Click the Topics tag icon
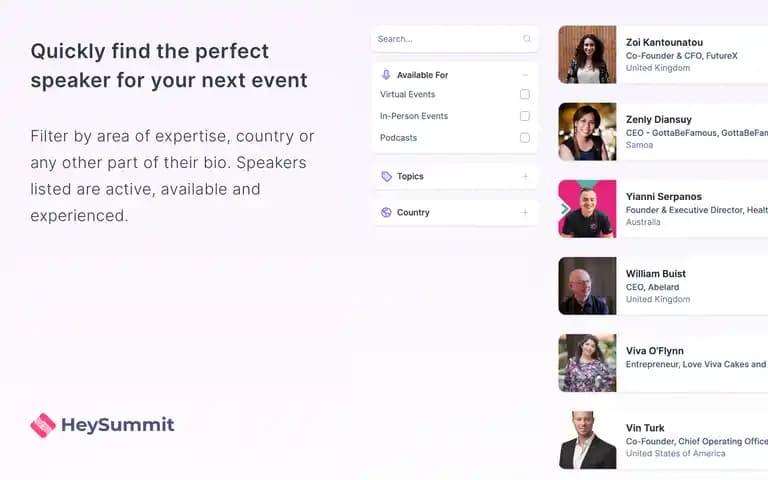The height and width of the screenshot is (480, 768). coord(386,176)
